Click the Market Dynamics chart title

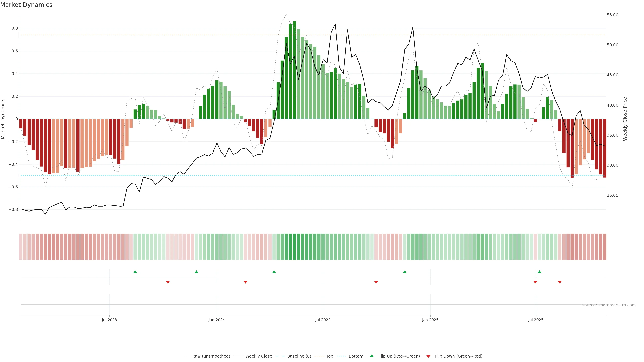26,5
